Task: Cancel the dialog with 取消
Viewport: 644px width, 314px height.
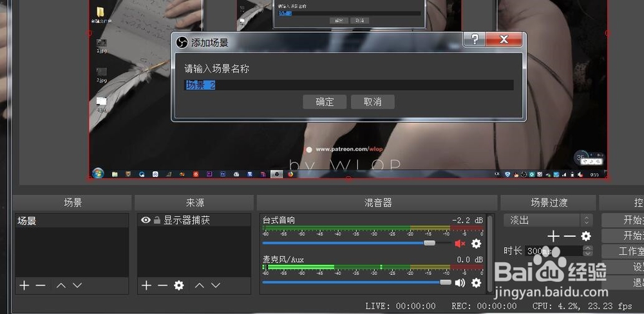Action: tap(372, 102)
